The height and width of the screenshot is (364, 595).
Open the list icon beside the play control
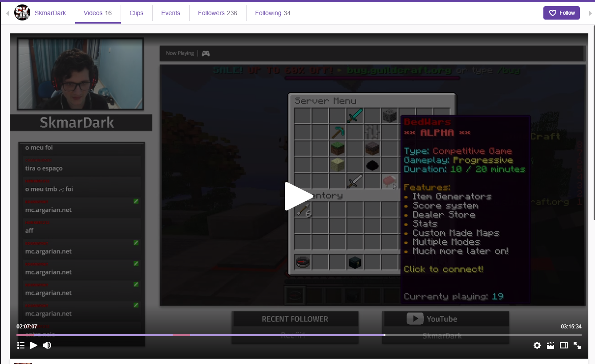[21, 345]
